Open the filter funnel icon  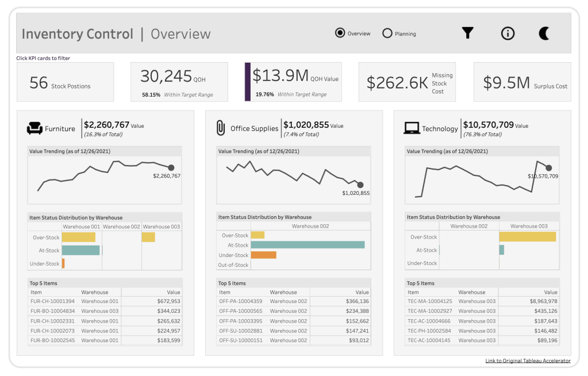(x=467, y=33)
